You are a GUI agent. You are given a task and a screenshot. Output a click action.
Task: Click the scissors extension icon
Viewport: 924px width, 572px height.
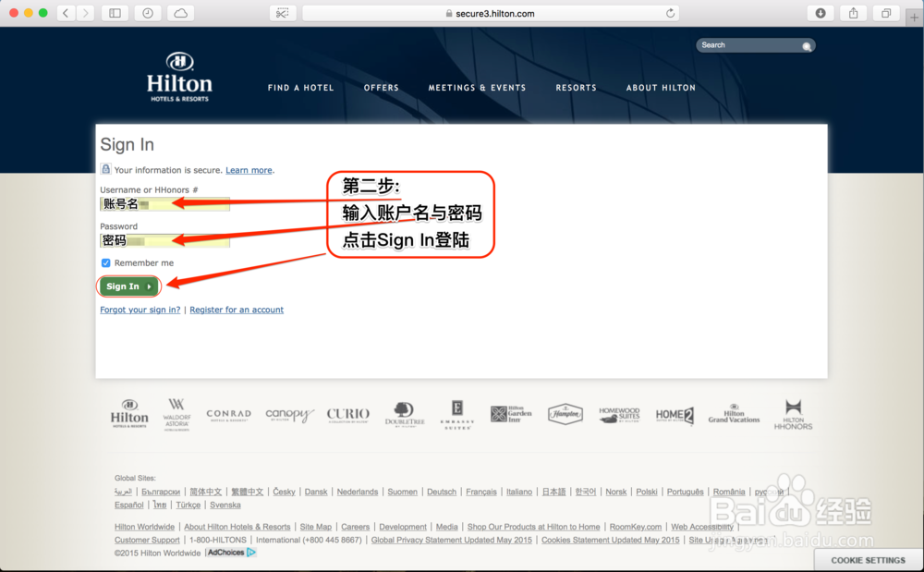(x=282, y=13)
